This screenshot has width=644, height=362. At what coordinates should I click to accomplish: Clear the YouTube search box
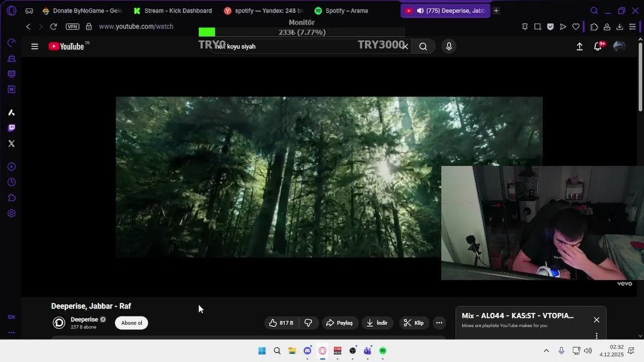pyautogui.click(x=405, y=46)
